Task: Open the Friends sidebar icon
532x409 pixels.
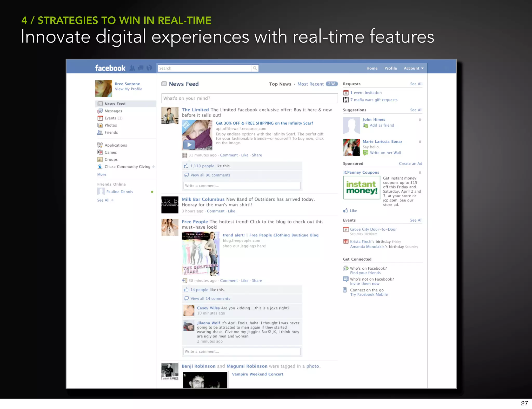Action: point(100,132)
